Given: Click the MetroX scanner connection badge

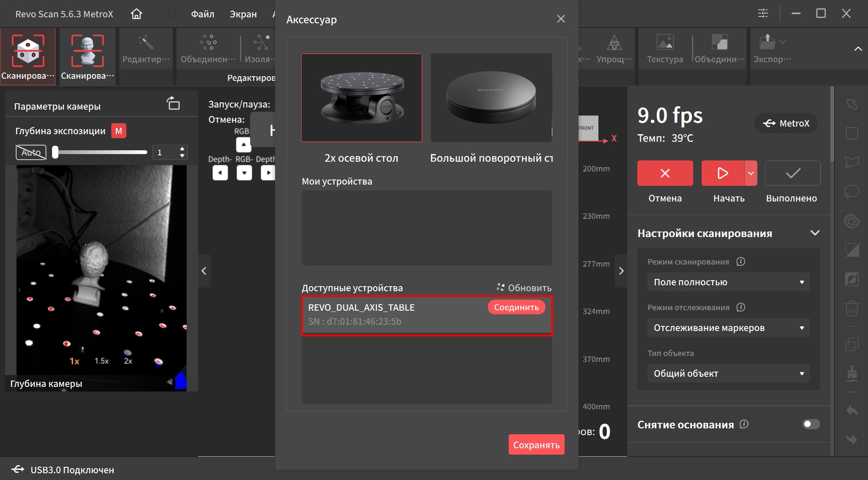Looking at the screenshot, I should click(786, 123).
